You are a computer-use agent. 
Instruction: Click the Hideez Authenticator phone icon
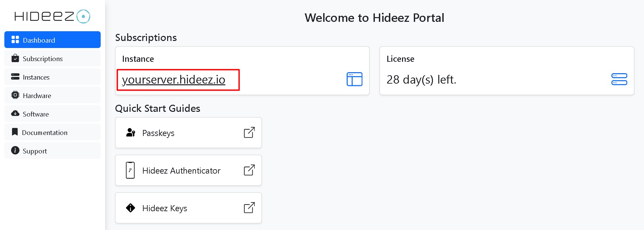tap(130, 170)
